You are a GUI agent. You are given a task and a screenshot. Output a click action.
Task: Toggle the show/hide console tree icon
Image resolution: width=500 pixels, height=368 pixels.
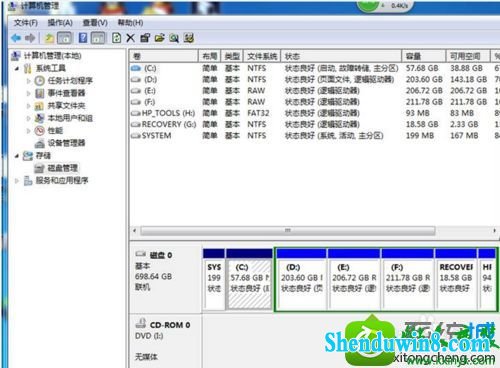[x=65, y=38]
